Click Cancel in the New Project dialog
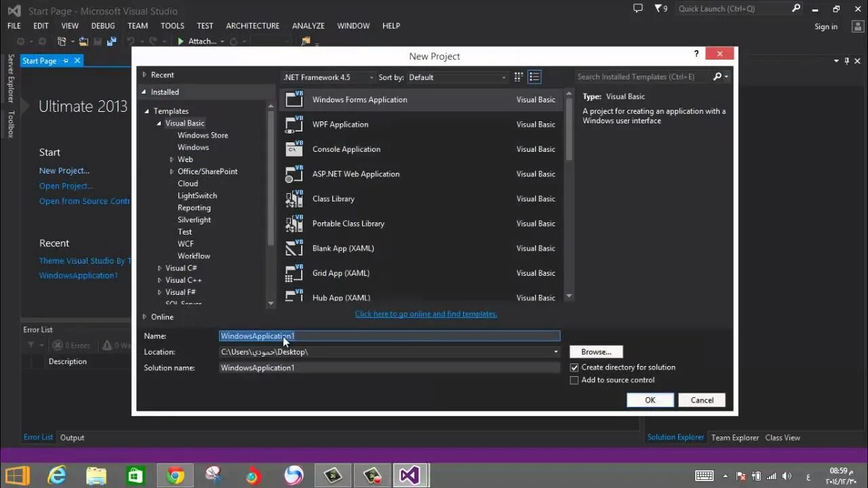This screenshot has height=488, width=868. pyautogui.click(x=702, y=400)
